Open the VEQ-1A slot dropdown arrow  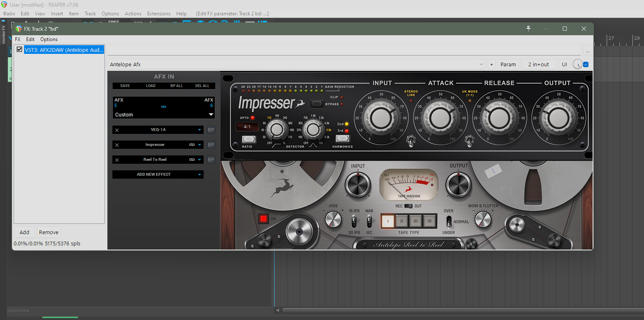click(x=199, y=130)
